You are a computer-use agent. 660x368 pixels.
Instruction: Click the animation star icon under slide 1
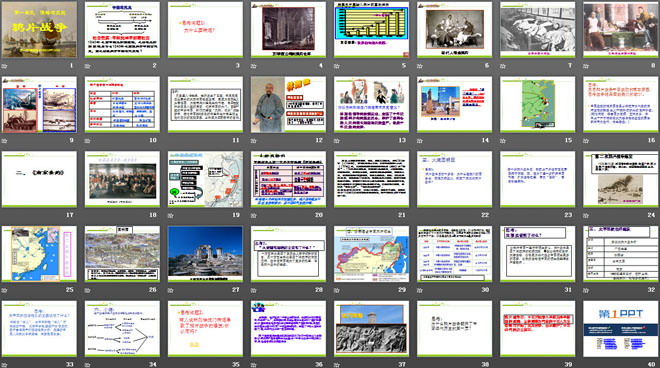point(4,66)
